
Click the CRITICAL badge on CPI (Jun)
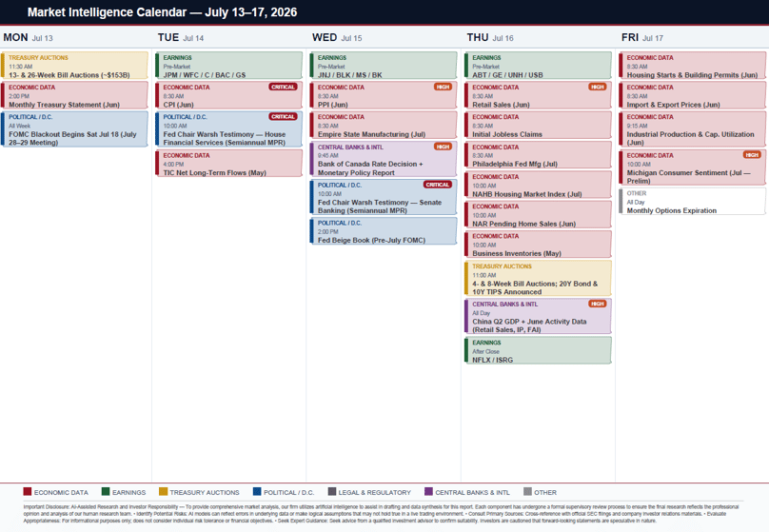283,87
